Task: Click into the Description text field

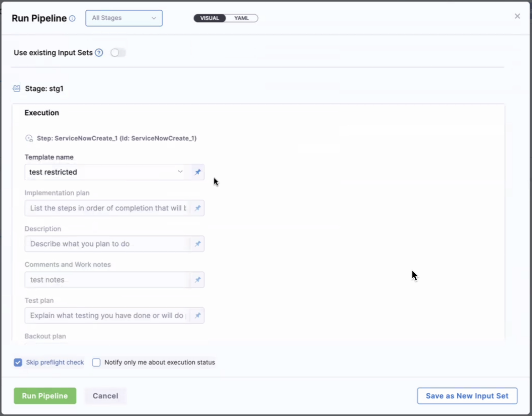Action: (x=107, y=244)
